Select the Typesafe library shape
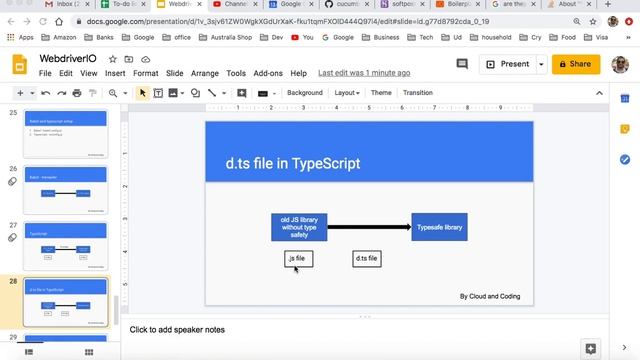The image size is (640, 360). pyautogui.click(x=440, y=227)
